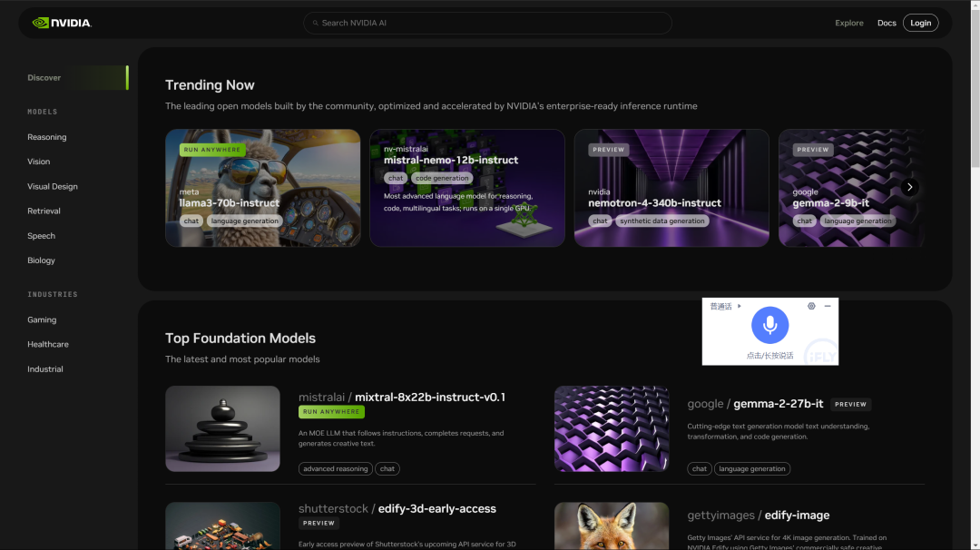Click language generation tag on llama3 card
Image resolution: width=980 pixels, height=550 pixels.
pos(244,221)
